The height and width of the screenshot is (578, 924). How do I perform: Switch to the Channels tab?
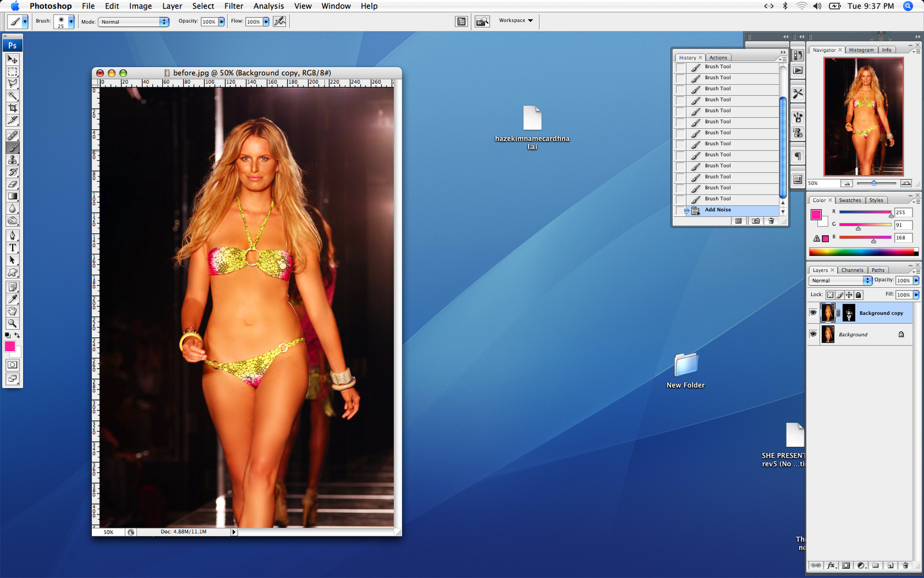point(852,270)
